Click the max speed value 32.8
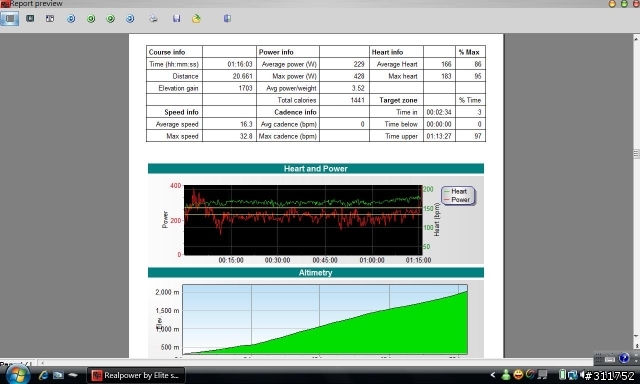The width and height of the screenshot is (640, 384). pos(246,136)
